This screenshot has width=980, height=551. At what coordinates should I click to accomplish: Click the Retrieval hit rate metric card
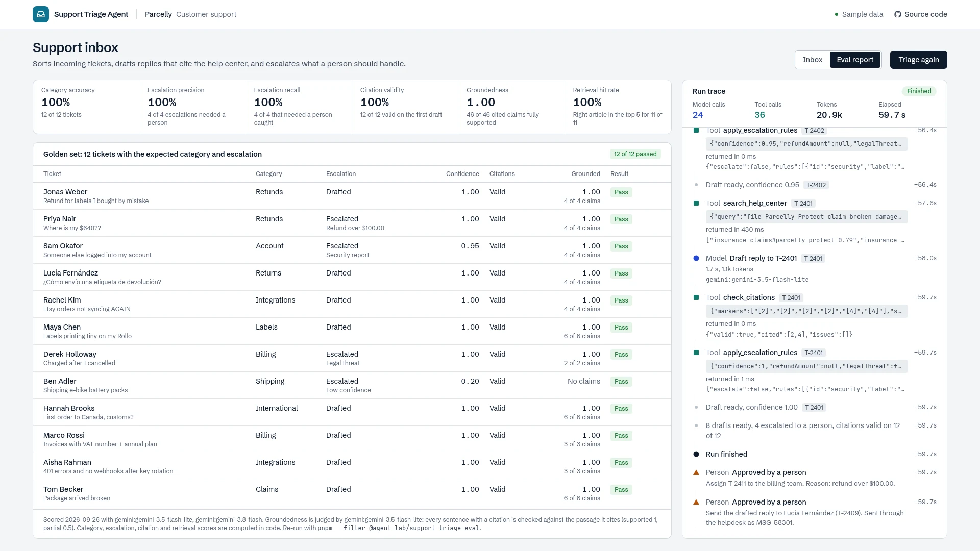[x=618, y=107]
